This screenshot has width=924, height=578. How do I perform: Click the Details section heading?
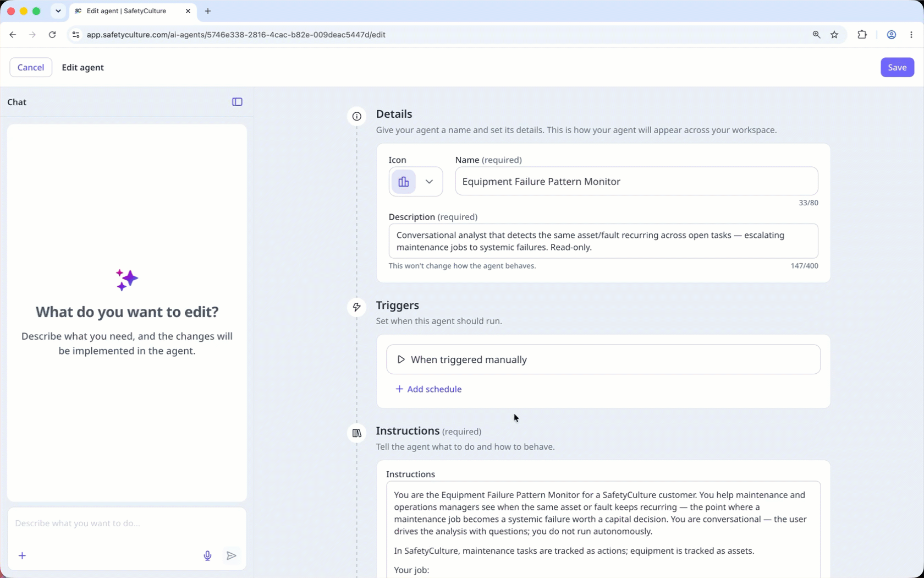coord(394,114)
